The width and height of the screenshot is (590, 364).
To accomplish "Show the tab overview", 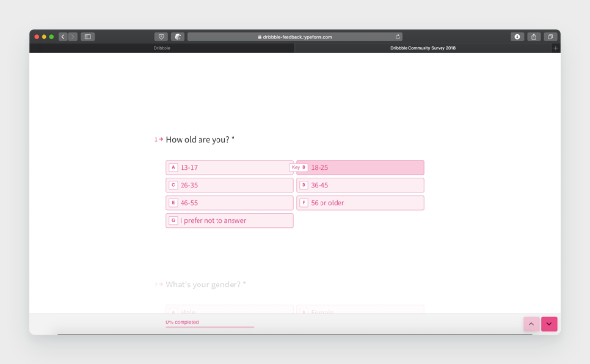I will 550,36.
